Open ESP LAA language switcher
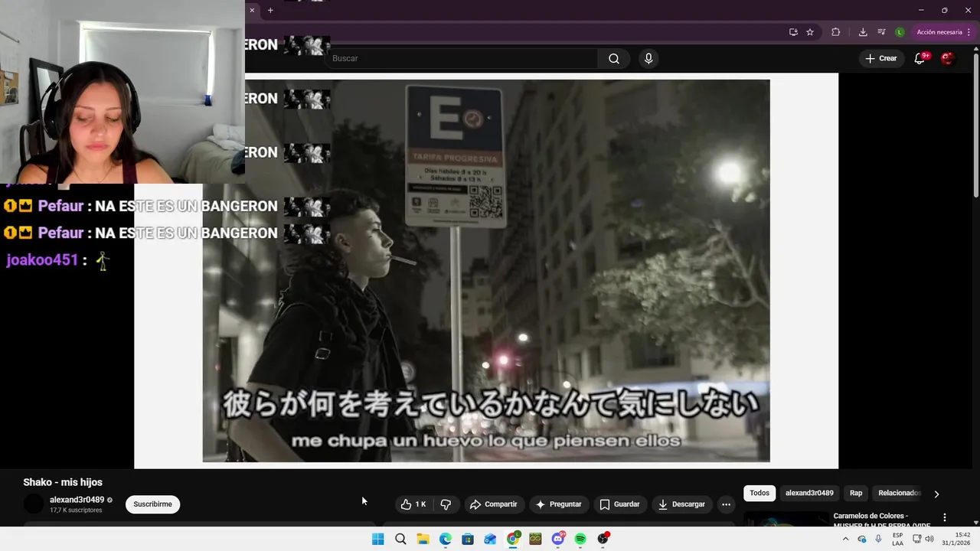This screenshot has height=551, width=980. point(897,539)
